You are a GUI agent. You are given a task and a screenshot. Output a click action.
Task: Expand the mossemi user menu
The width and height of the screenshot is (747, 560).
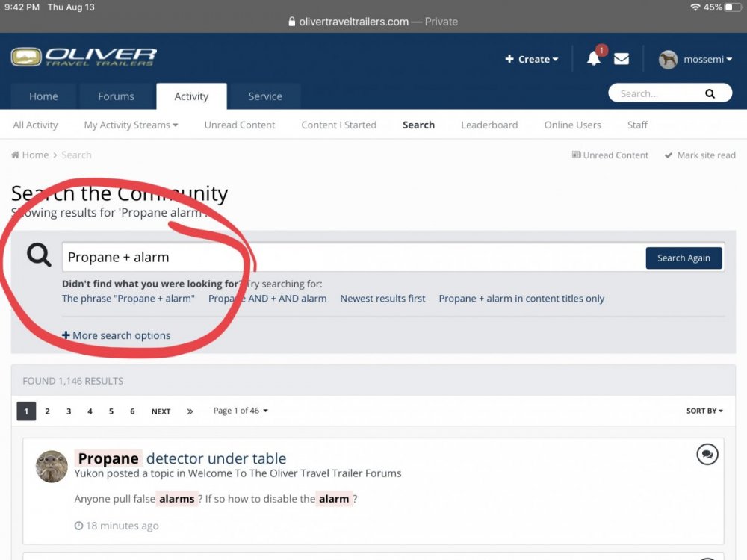coord(695,59)
